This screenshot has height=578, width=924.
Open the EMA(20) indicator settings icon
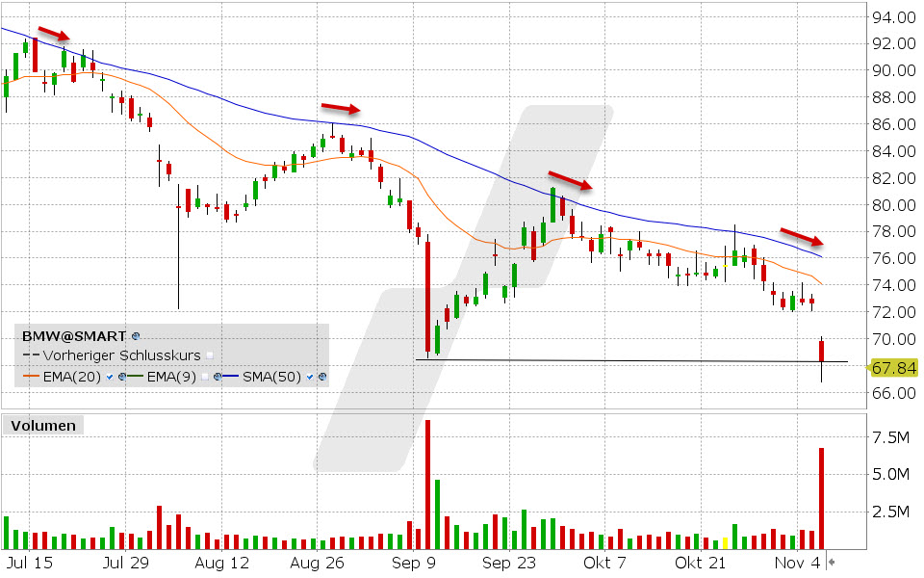(x=122, y=377)
